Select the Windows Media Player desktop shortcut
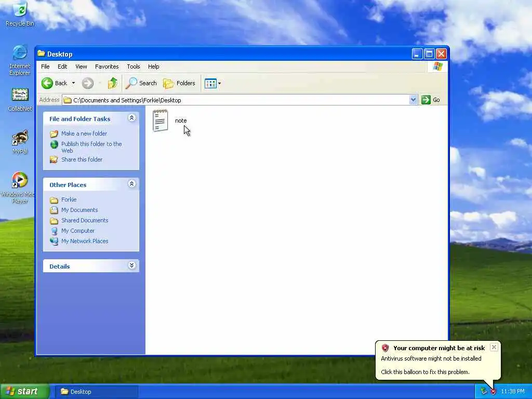This screenshot has width=532, height=399. [18, 187]
